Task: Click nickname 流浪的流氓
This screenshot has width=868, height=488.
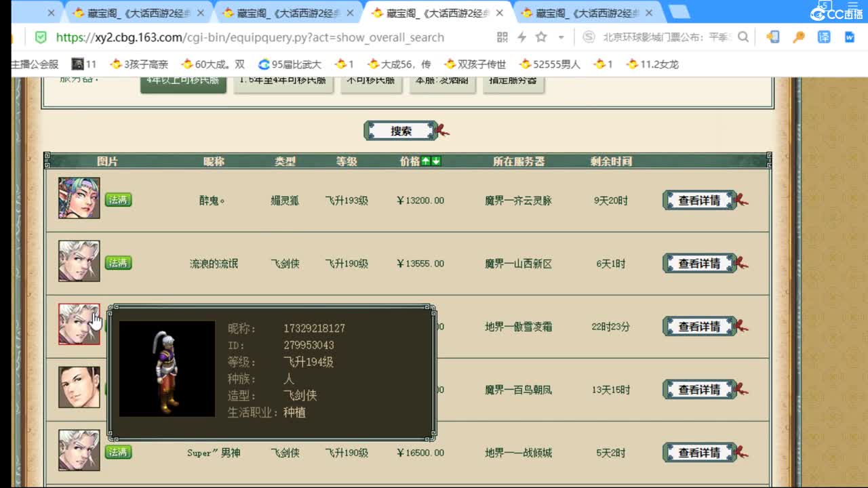Action: coord(214,264)
